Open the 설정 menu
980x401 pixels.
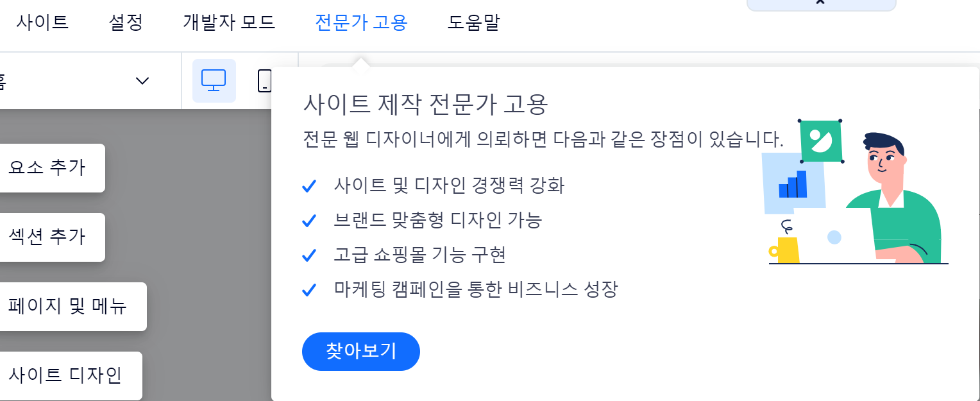[x=126, y=23]
